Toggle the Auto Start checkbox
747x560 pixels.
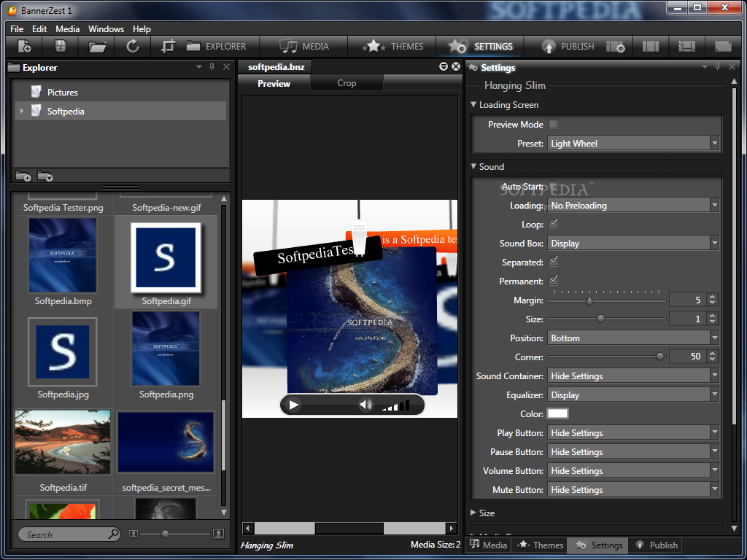[x=553, y=186]
